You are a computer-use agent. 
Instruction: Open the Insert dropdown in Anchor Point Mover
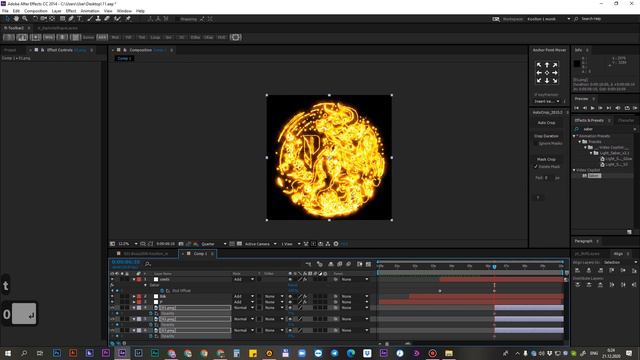[x=547, y=101]
